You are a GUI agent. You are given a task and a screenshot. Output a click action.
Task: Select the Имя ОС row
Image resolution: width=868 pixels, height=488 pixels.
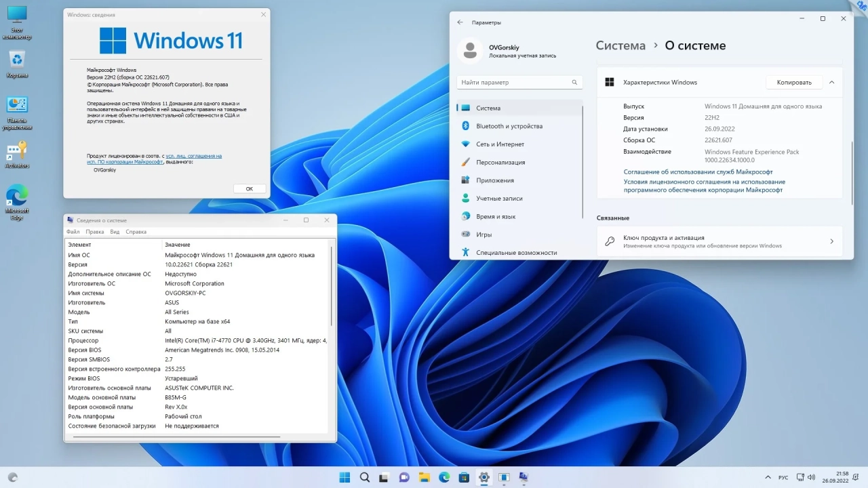coord(197,255)
